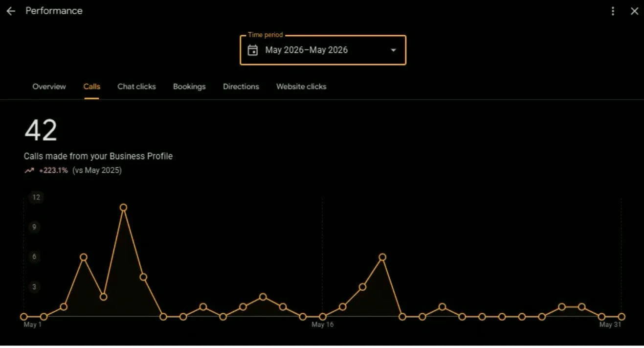Screen dimensions: 644x348
Task: Click the calendar icon in Time period
Action: point(252,50)
